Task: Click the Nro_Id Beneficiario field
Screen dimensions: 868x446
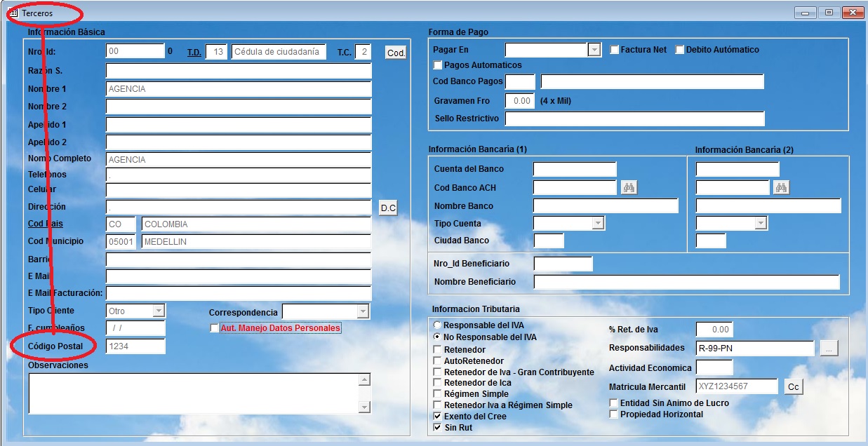Action: click(x=563, y=264)
